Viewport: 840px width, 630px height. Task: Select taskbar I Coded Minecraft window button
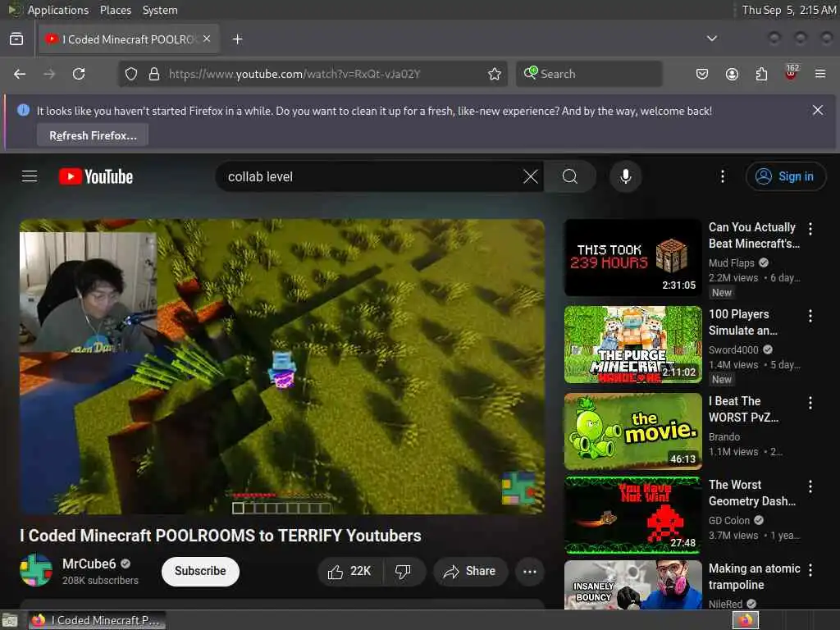[97, 620]
